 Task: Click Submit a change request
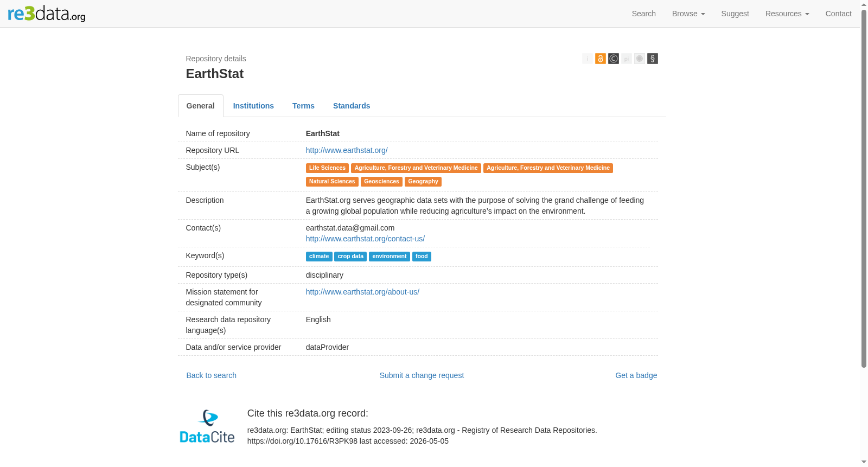click(x=422, y=375)
